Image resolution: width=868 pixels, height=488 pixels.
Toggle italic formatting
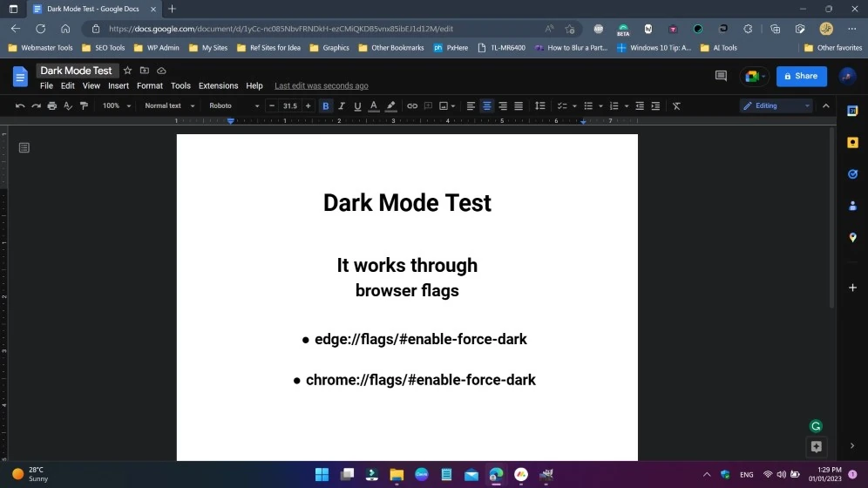pos(342,106)
